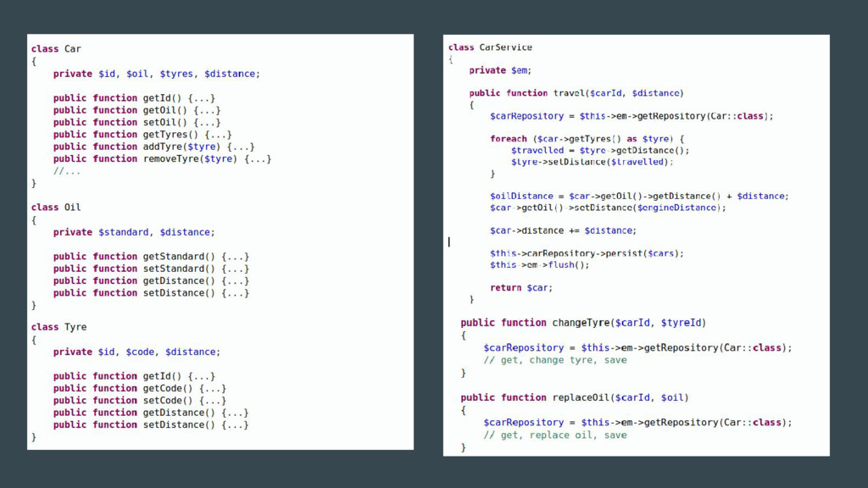This screenshot has height=488, width=868.
Task: Click the "foreach ($car->getTyres() as $tyre)" line
Action: [x=587, y=139]
